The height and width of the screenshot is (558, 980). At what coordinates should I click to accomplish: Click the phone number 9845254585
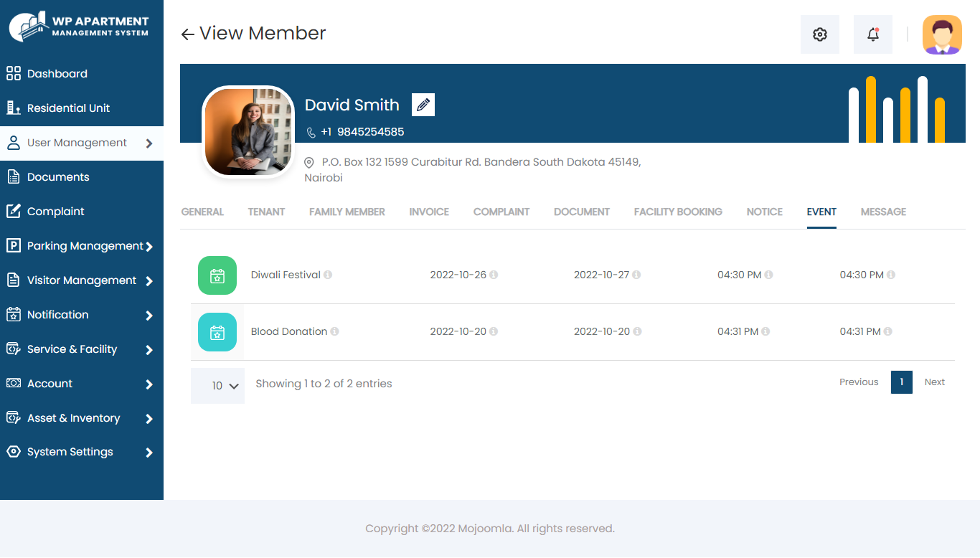[x=371, y=132]
